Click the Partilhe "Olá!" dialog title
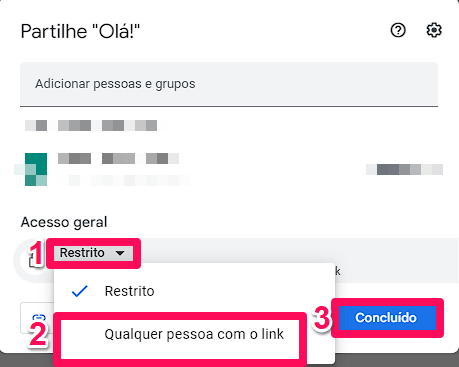The width and height of the screenshot is (459, 367). 80,31
